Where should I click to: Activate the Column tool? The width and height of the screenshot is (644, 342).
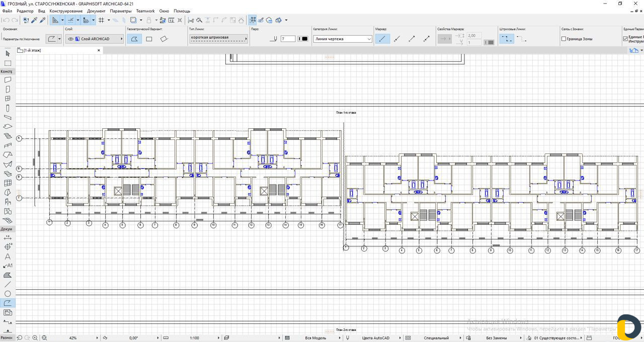(x=8, y=108)
